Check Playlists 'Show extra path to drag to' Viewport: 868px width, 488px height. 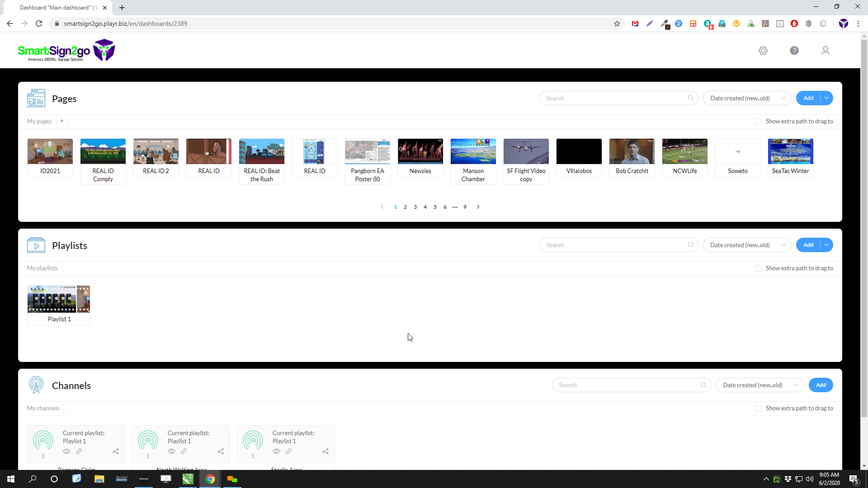[758, 268]
